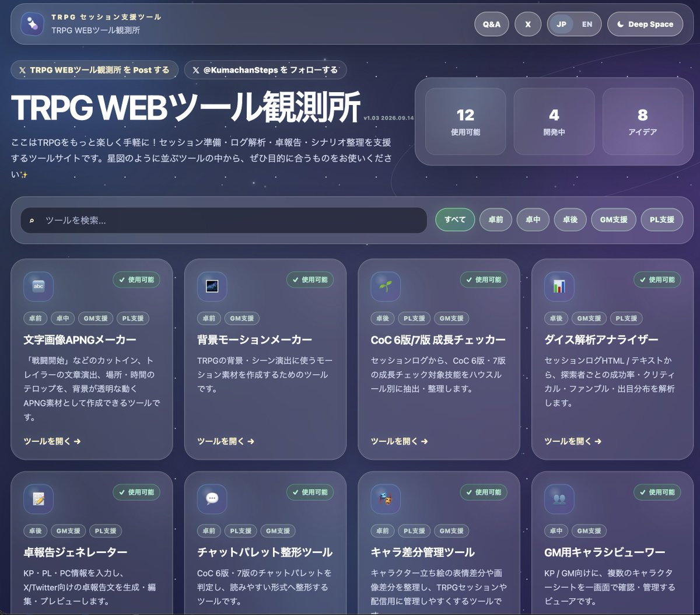Click the 文字画像APNGメーカー title

[80, 340]
